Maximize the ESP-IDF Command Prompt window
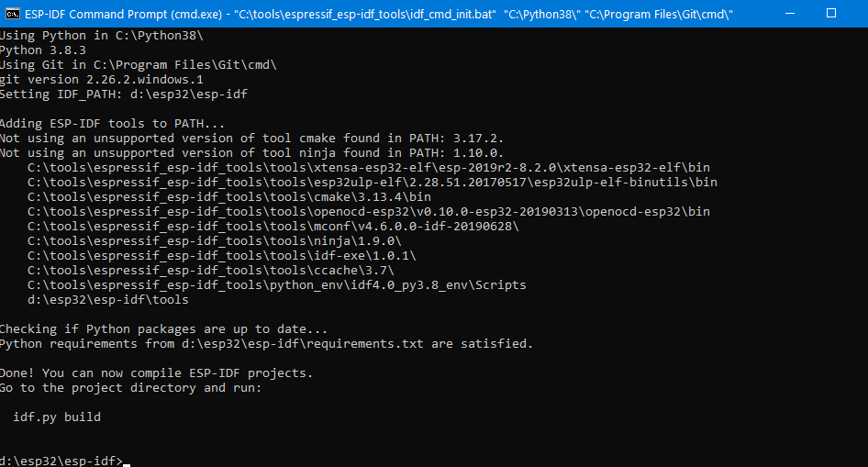Viewport: 868px width, 467px height. click(830, 14)
